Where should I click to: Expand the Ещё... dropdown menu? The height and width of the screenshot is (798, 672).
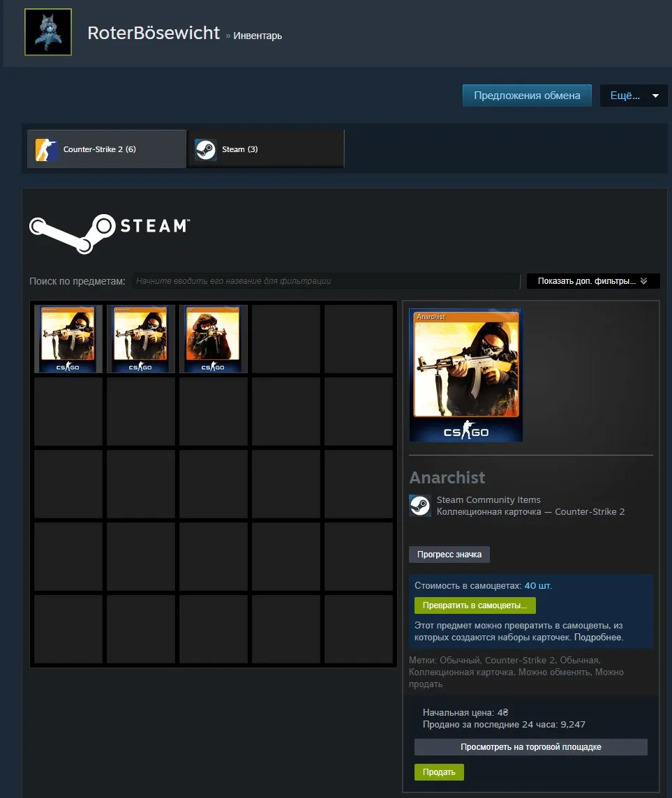(x=634, y=96)
